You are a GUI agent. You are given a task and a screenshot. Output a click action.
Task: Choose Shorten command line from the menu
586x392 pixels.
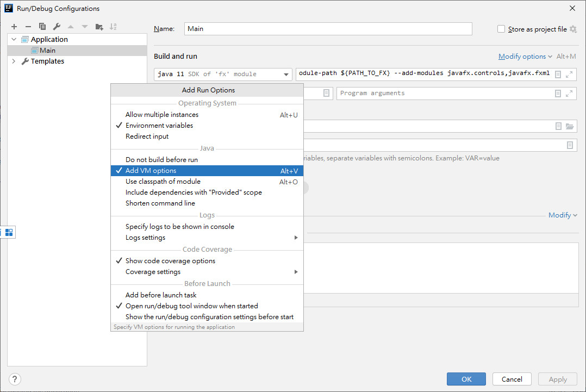(x=160, y=203)
